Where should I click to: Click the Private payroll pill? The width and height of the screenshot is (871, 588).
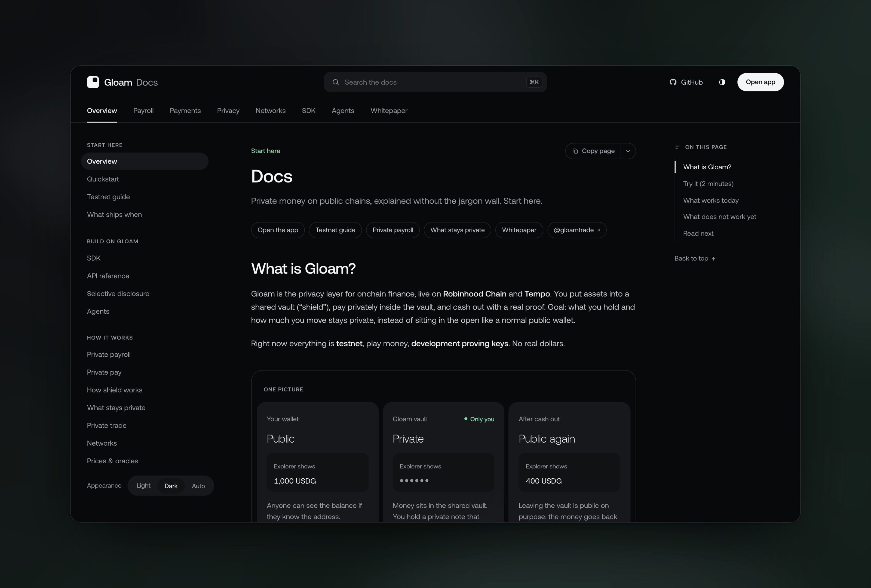click(393, 230)
